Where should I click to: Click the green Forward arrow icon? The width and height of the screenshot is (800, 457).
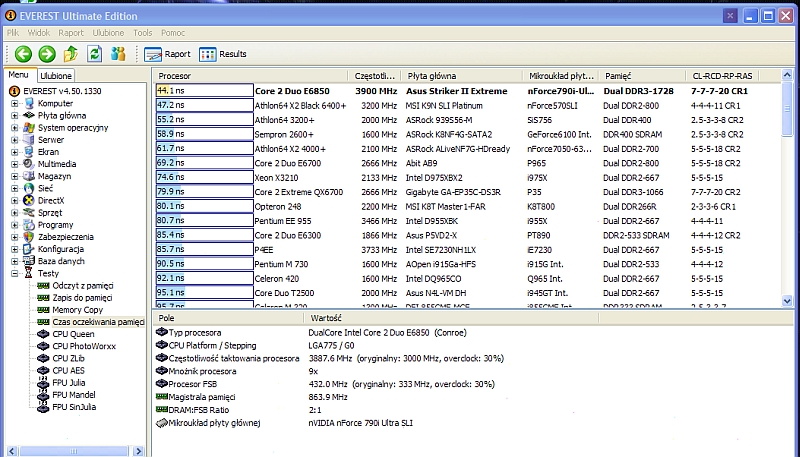click(46, 54)
